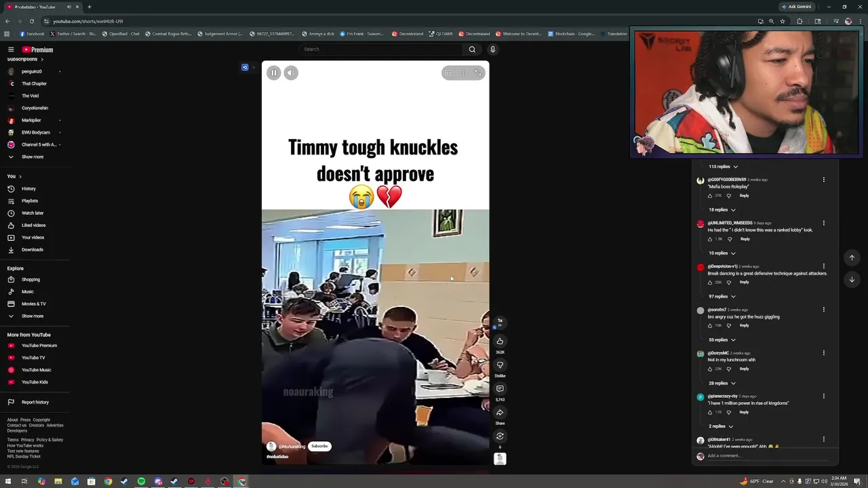
Task: Open History in the sidebar
Action: click(28, 188)
